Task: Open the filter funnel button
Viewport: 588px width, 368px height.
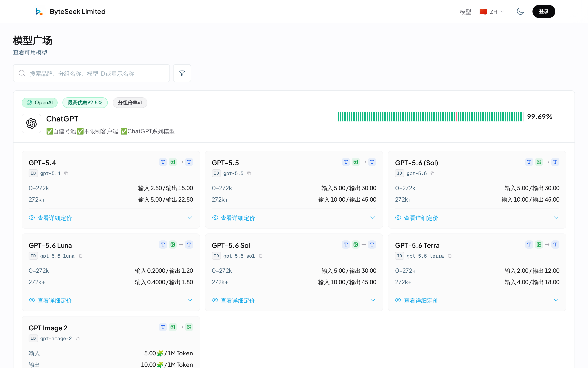Action: 182,73
